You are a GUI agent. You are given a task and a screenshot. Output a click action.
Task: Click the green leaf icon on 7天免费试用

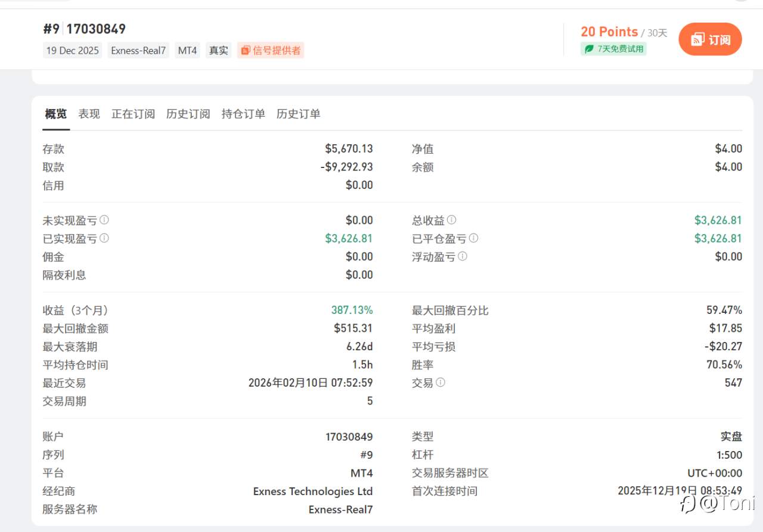589,48
